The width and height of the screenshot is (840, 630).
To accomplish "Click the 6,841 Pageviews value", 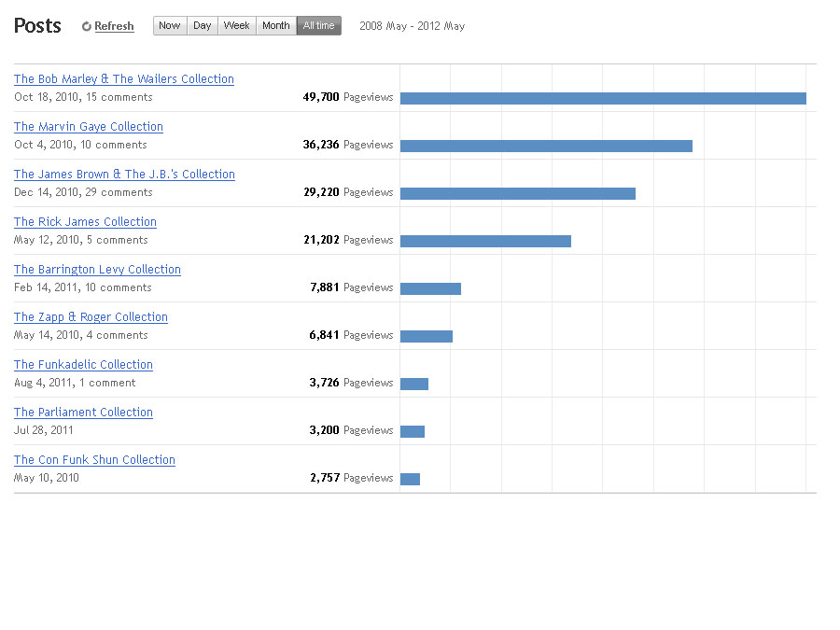I will click(352, 335).
